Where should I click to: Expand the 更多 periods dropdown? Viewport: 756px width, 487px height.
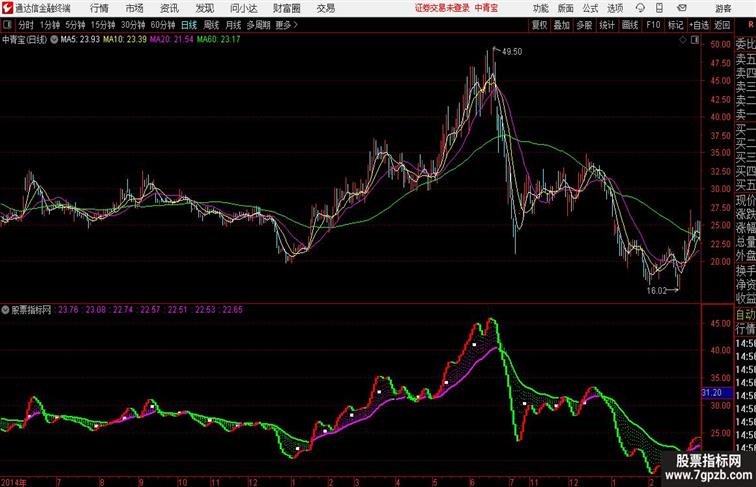pos(286,25)
